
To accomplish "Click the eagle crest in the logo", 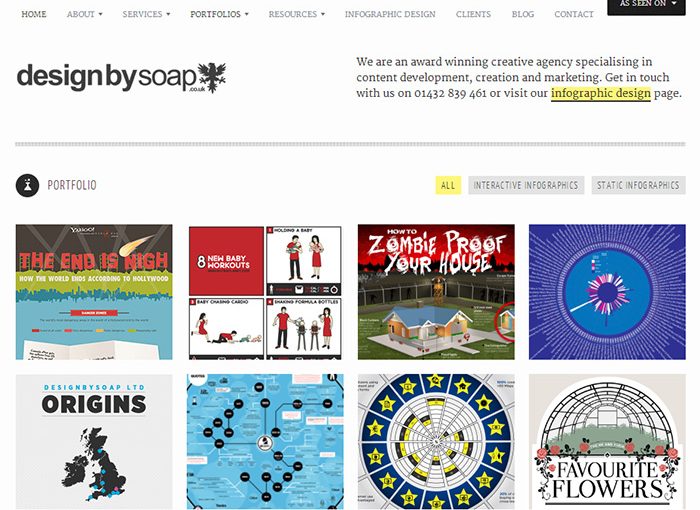I will (x=212, y=77).
